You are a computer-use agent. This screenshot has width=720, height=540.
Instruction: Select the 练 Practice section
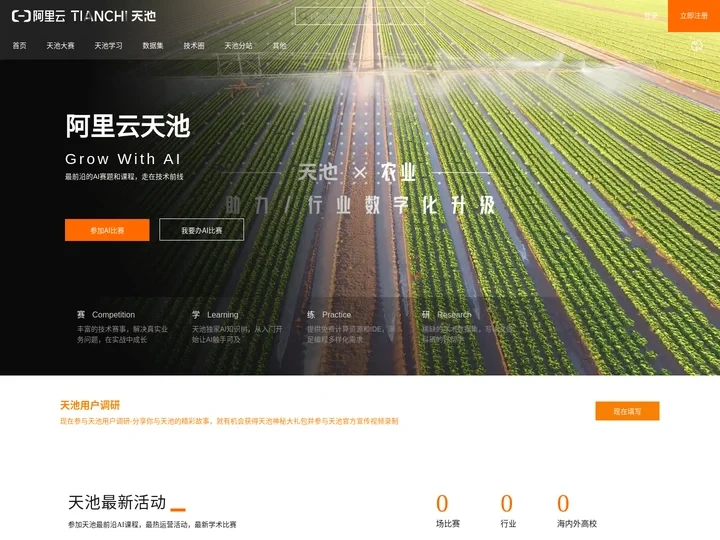(352, 327)
